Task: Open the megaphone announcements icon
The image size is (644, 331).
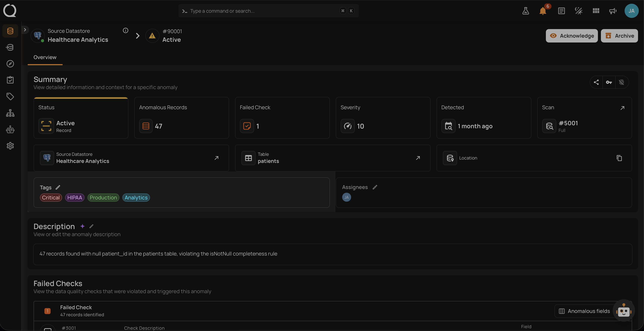Action: coord(613,11)
